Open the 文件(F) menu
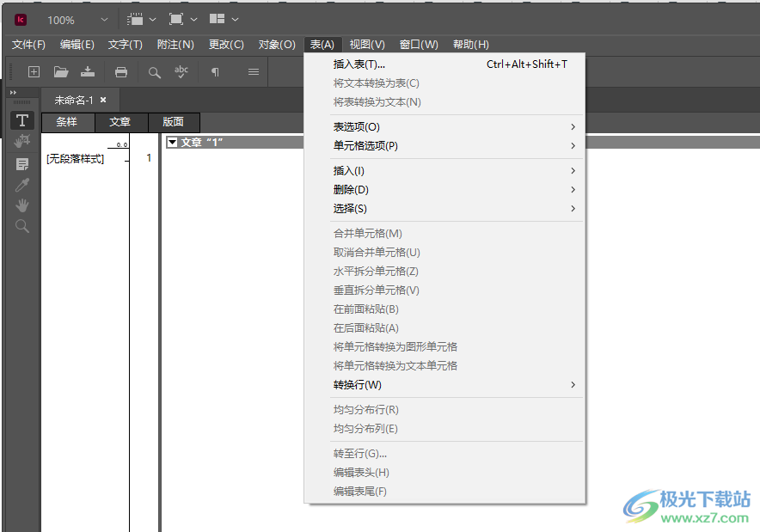The image size is (760, 532). click(28, 45)
